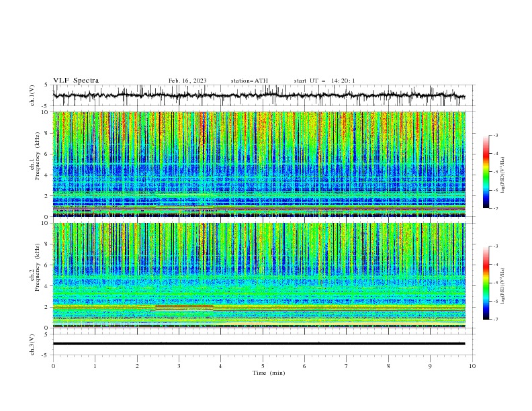Viewport: 532px width, 411px height.
Task: Click inside the ch.2 spectrogram panel
Action: [259, 275]
